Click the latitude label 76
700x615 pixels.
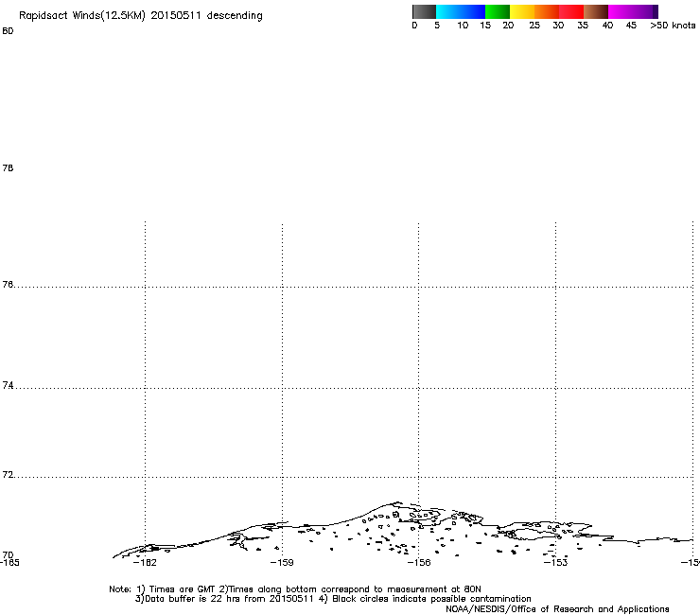coord(8,284)
